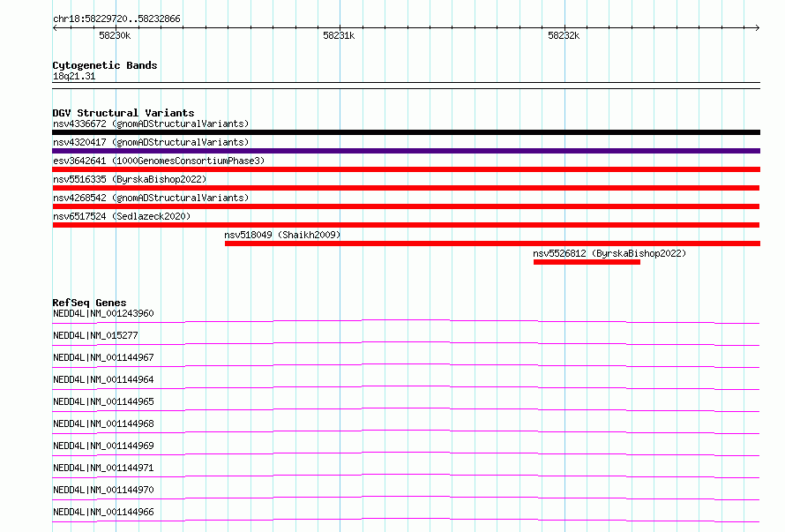Select transcript NEDD4L|NM_001144964

click(x=103, y=379)
